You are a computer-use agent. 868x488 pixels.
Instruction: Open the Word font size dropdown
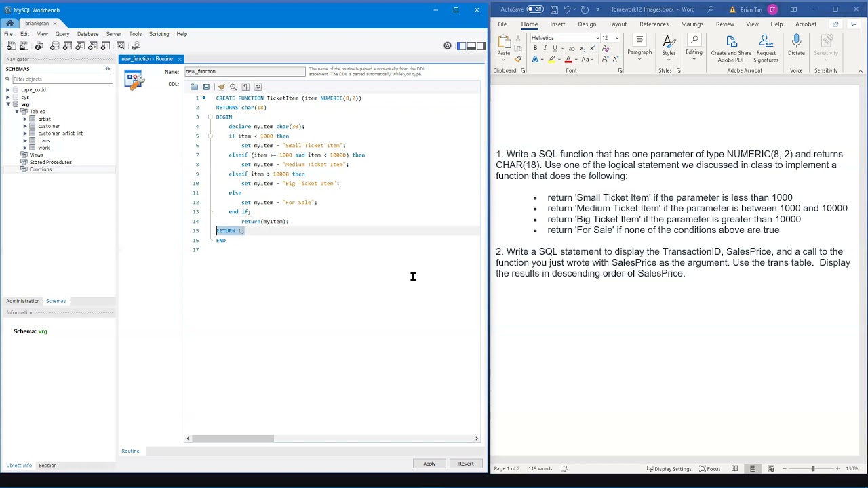(616, 38)
